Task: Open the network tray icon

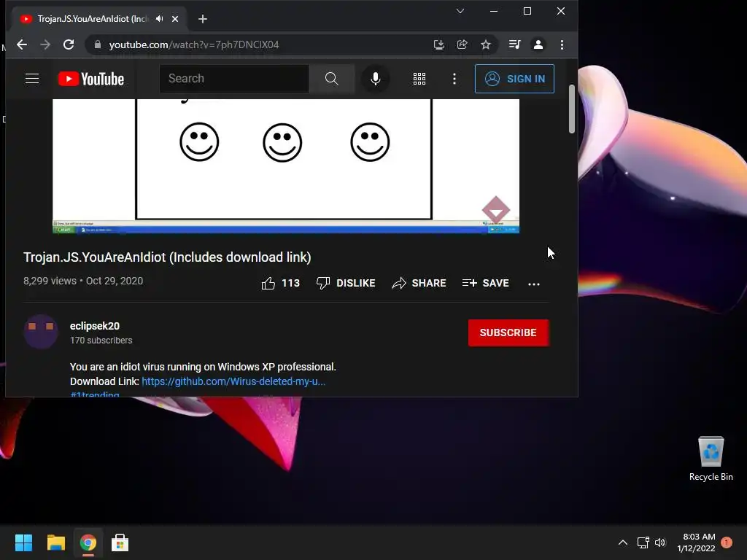Action: (643, 542)
